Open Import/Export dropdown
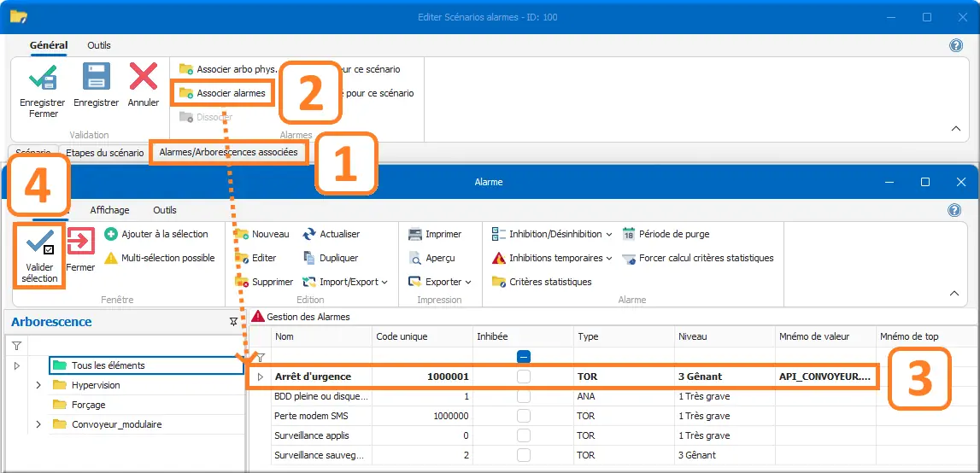Viewport: 980px width, 473px height. 345,282
